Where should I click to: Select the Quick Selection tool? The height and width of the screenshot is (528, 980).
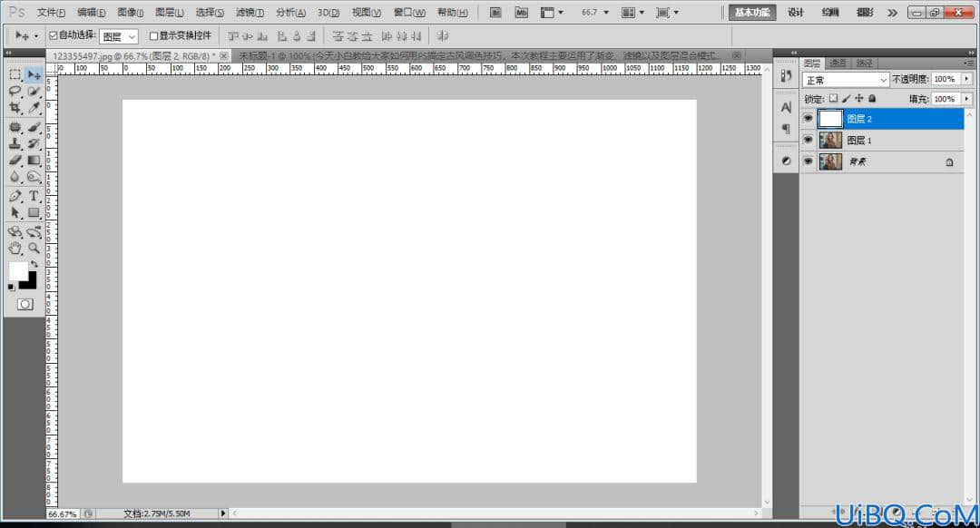click(x=34, y=92)
